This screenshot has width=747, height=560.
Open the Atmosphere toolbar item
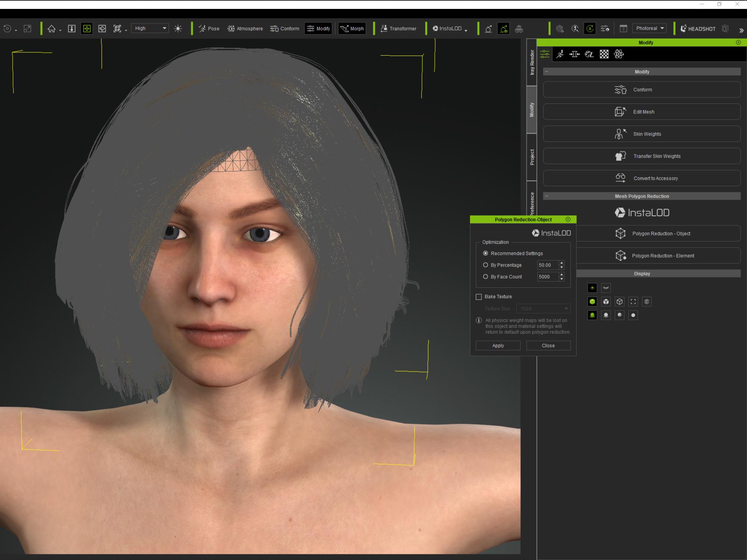pos(245,29)
